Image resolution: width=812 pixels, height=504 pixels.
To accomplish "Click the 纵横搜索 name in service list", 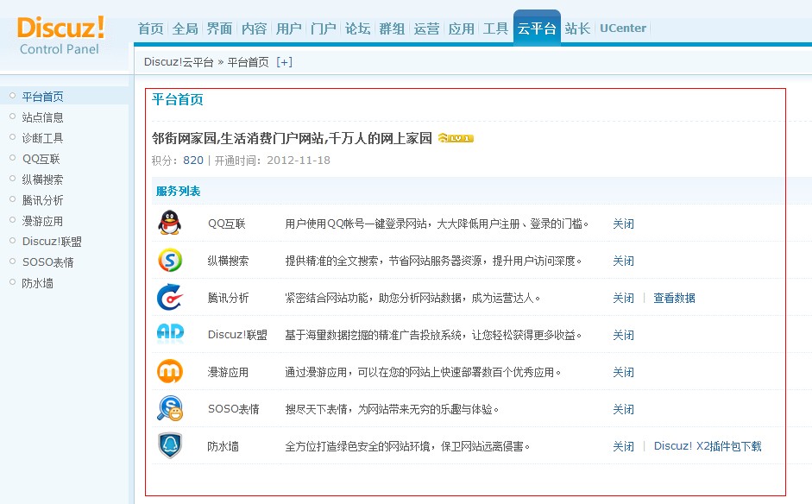I will tap(229, 261).
